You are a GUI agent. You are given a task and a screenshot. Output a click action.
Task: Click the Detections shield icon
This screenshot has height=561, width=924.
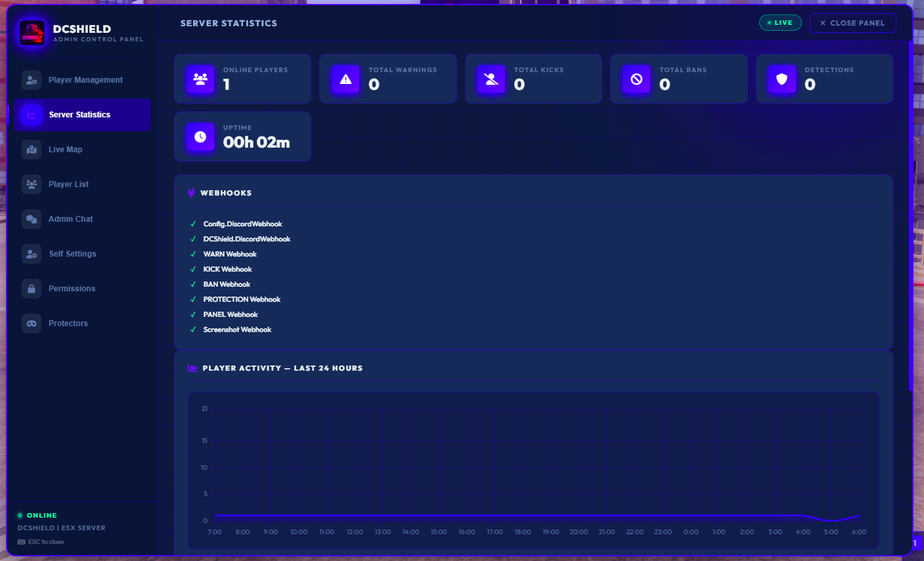[x=781, y=79]
